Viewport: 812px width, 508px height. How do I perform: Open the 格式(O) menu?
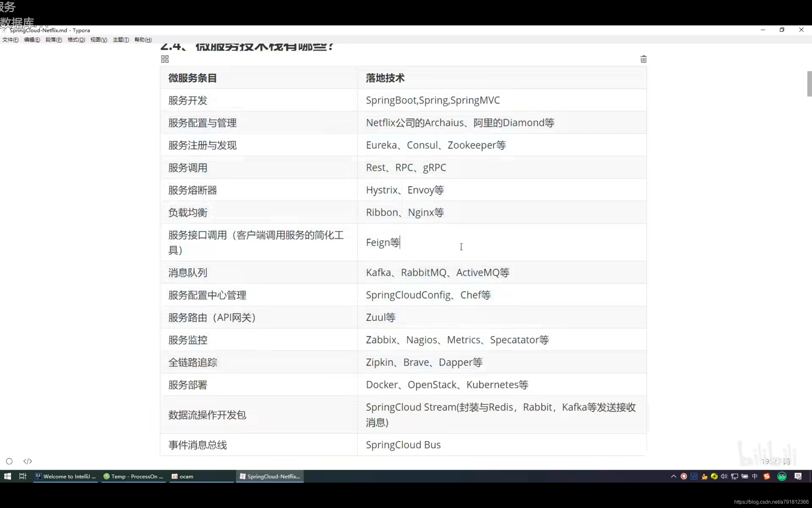(x=76, y=40)
